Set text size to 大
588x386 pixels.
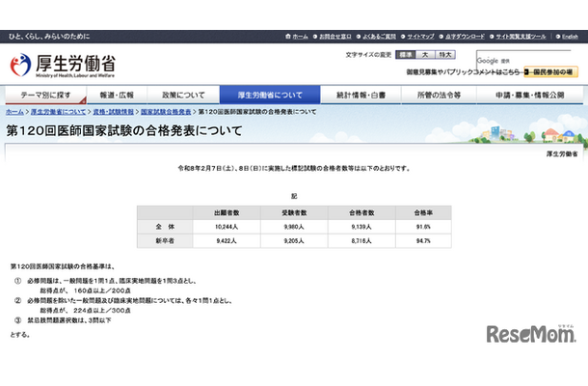tap(425, 55)
